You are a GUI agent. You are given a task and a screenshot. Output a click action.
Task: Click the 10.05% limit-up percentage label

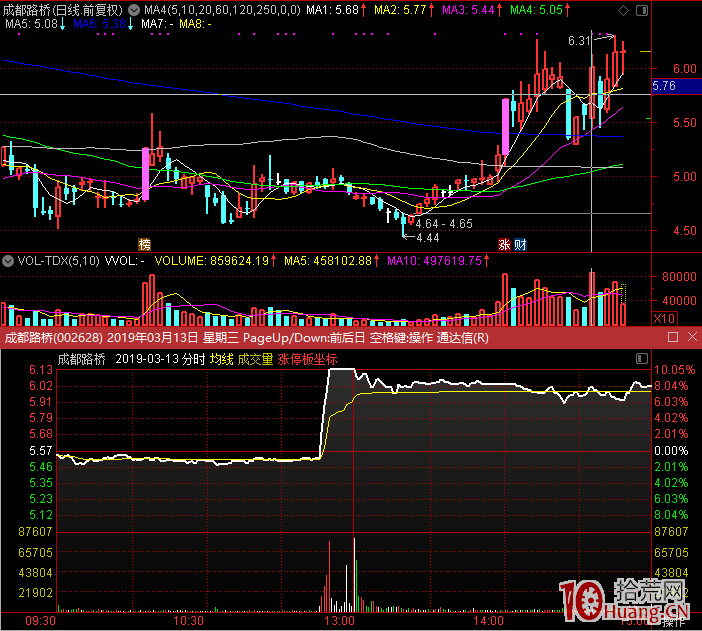(x=675, y=370)
